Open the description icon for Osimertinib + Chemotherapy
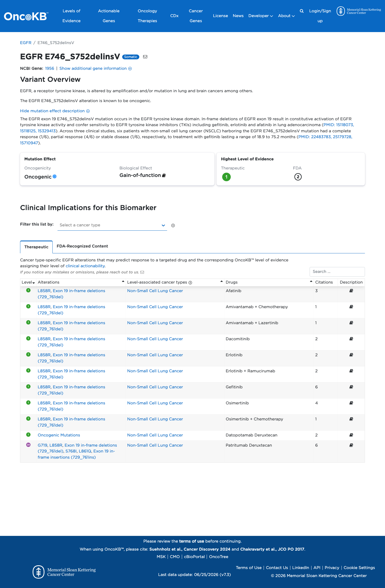Image resolution: width=385 pixels, height=588 pixels. [351, 419]
